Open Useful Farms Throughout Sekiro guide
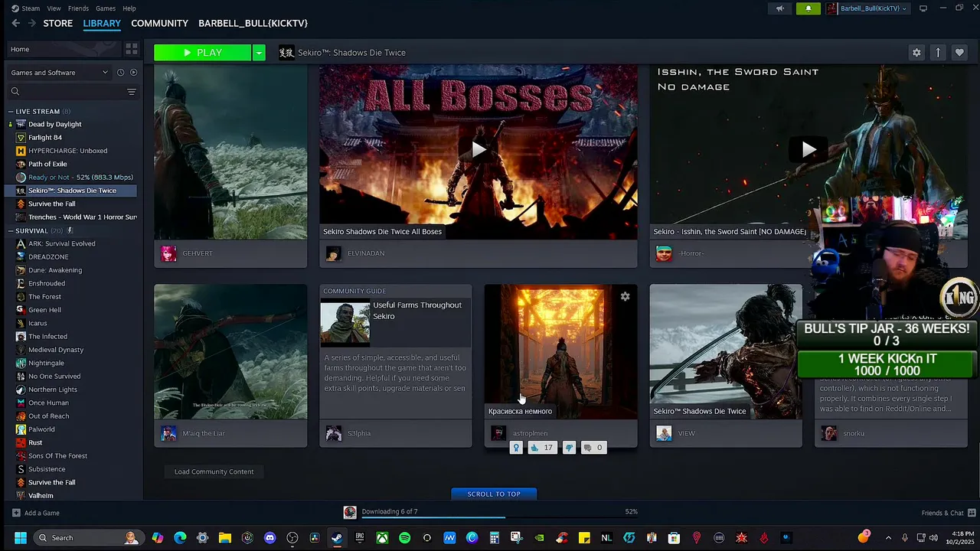Screen dimensions: 980x551 (x=396, y=352)
